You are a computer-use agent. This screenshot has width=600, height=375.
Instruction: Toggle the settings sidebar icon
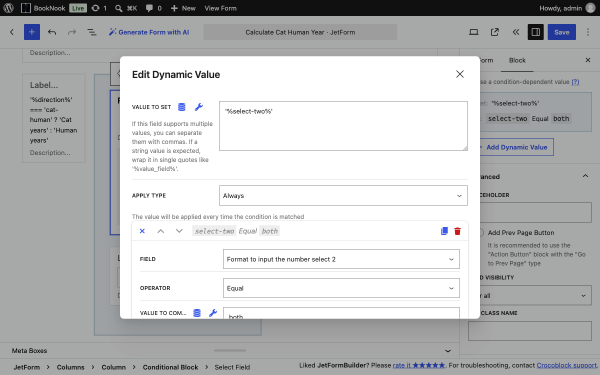point(536,32)
